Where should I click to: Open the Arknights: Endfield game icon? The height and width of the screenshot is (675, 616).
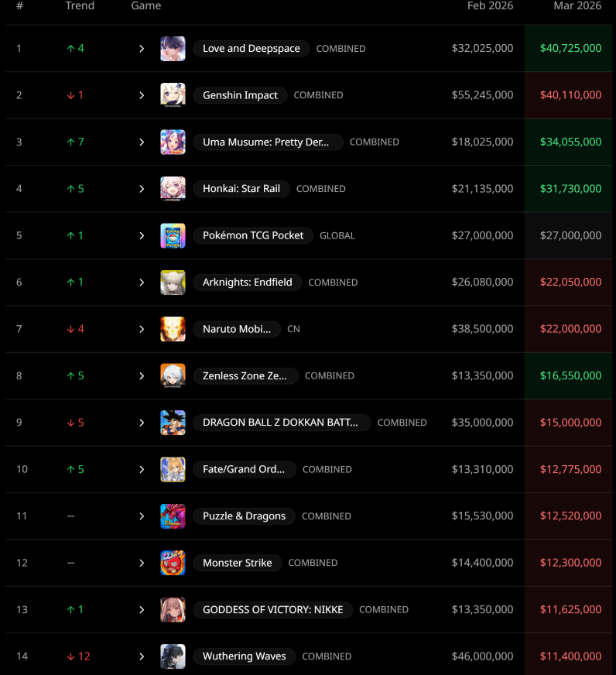click(173, 283)
